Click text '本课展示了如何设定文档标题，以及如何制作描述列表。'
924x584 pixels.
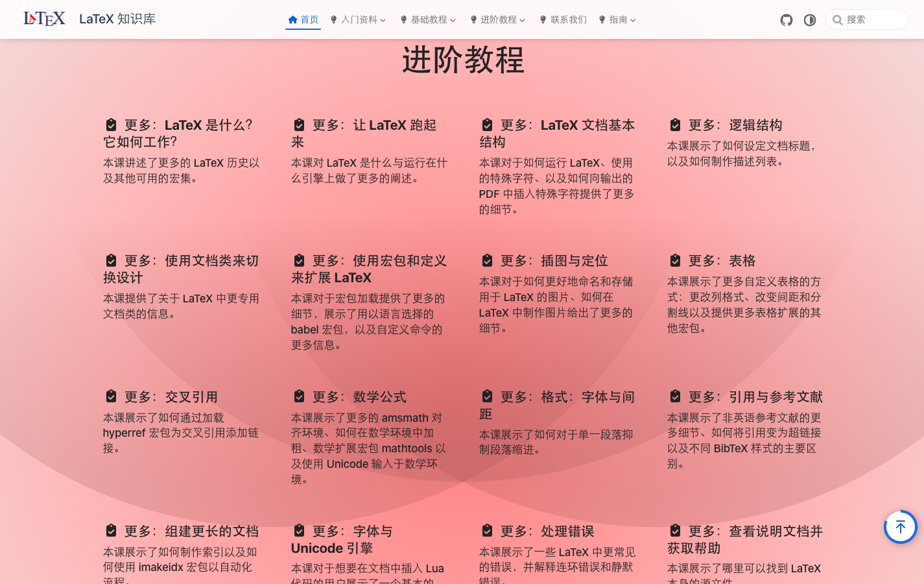point(742,154)
